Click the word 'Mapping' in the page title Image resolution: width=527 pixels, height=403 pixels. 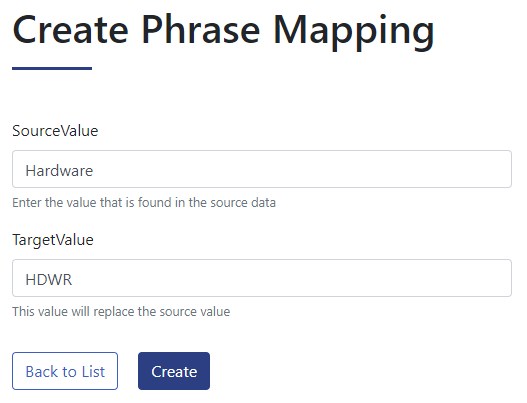tap(353, 31)
